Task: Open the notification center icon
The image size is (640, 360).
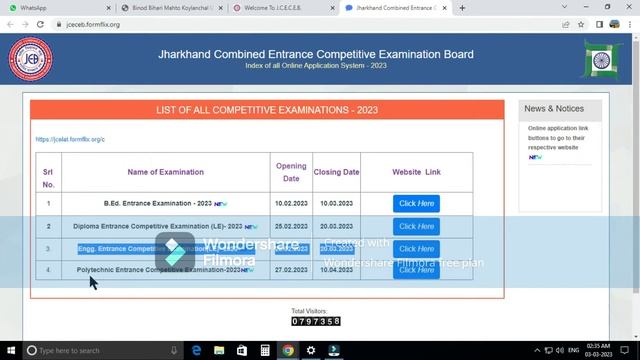Action: coord(624,351)
